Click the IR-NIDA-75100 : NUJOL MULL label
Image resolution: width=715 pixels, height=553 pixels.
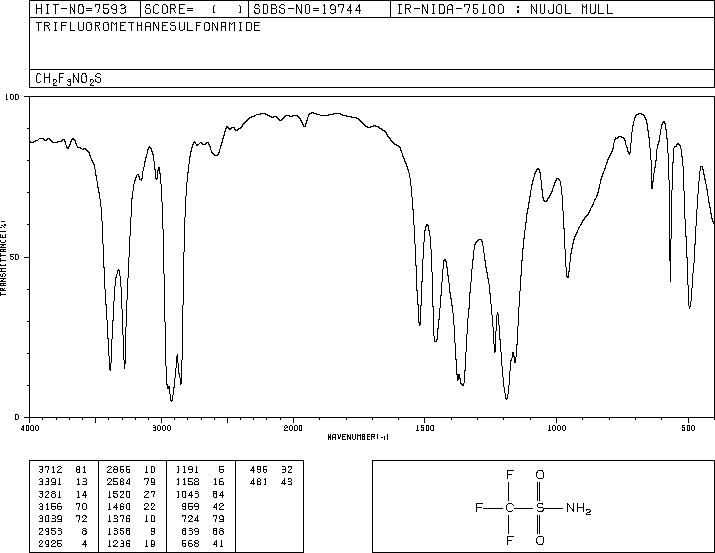[x=505, y=9]
